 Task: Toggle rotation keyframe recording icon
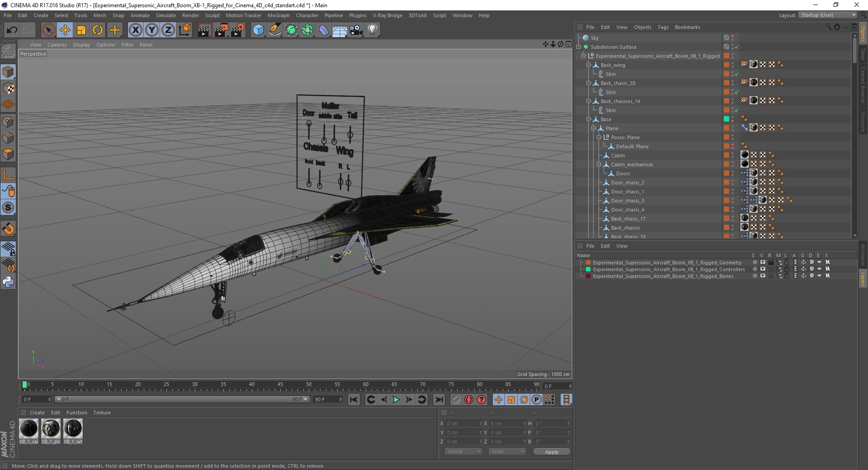pos(524,399)
